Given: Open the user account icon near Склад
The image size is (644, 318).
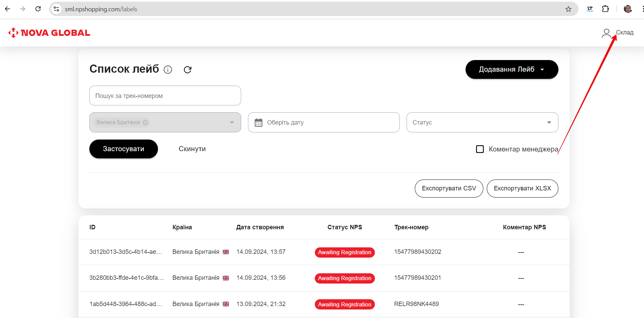Looking at the screenshot, I should (x=606, y=33).
